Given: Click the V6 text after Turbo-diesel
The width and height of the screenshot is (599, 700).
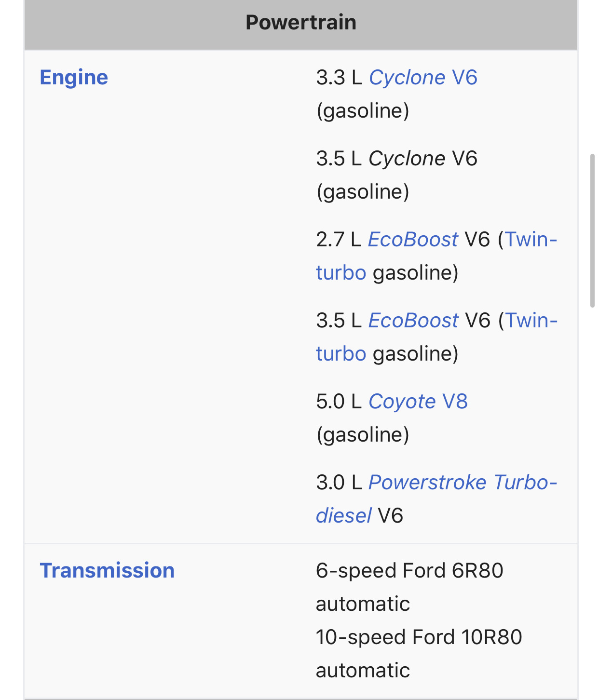Looking at the screenshot, I should pos(391,515).
